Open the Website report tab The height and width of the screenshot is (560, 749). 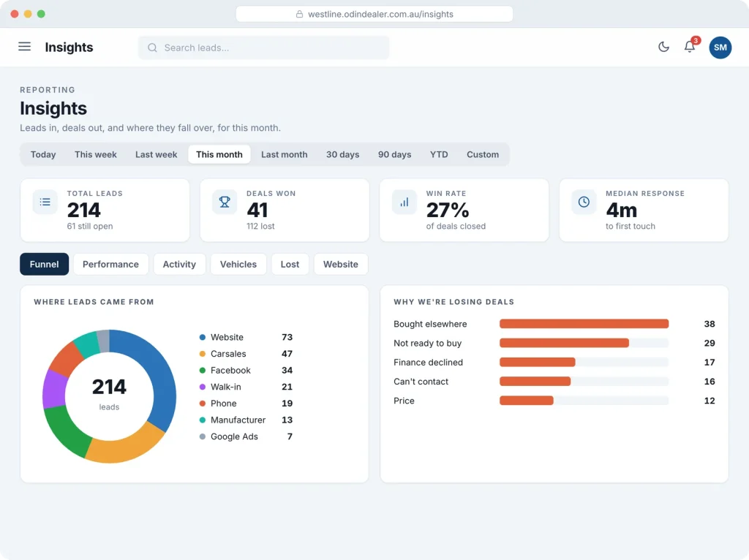341,264
